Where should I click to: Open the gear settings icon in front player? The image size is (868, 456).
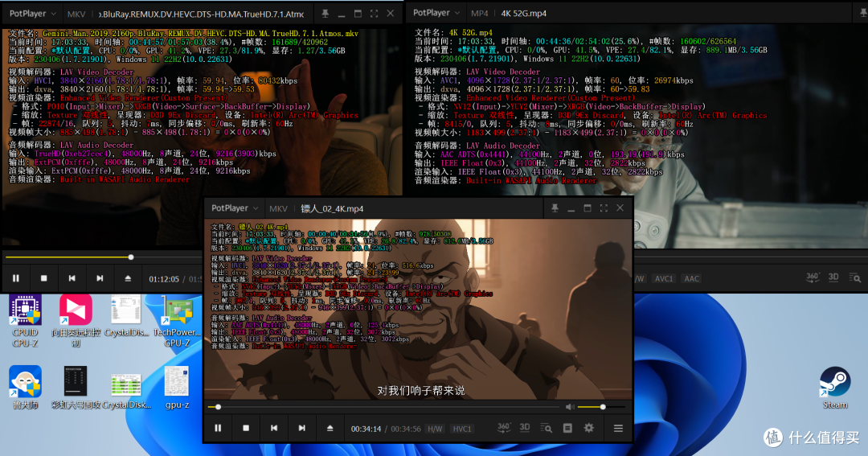589,429
